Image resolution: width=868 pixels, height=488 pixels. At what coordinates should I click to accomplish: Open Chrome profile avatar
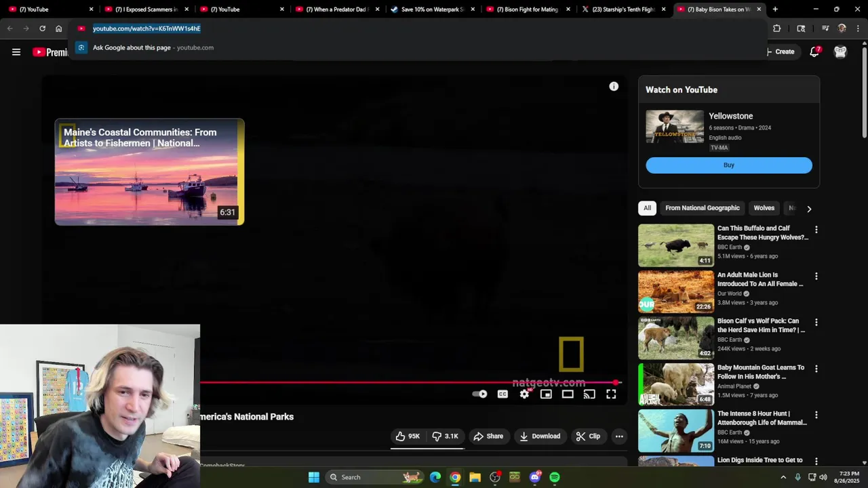click(842, 28)
